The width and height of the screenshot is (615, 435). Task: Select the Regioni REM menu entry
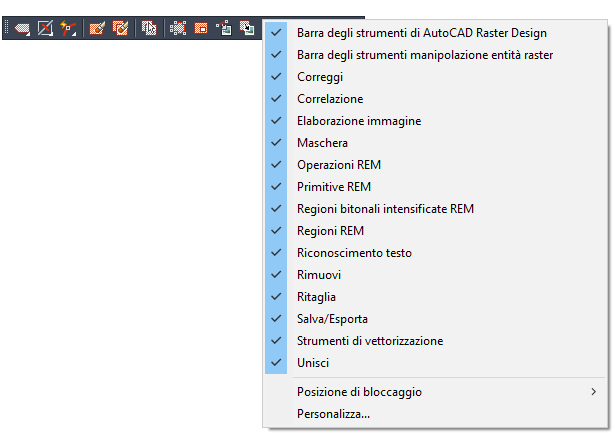coord(435,231)
